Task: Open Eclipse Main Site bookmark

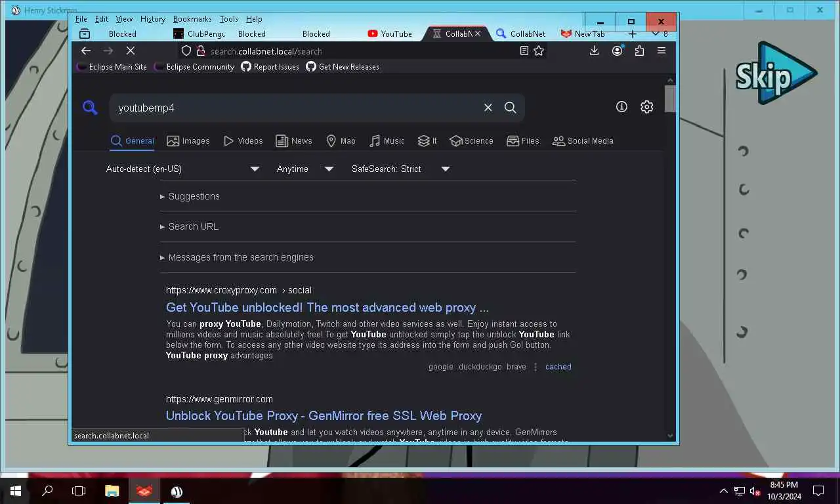Action: pos(112,67)
